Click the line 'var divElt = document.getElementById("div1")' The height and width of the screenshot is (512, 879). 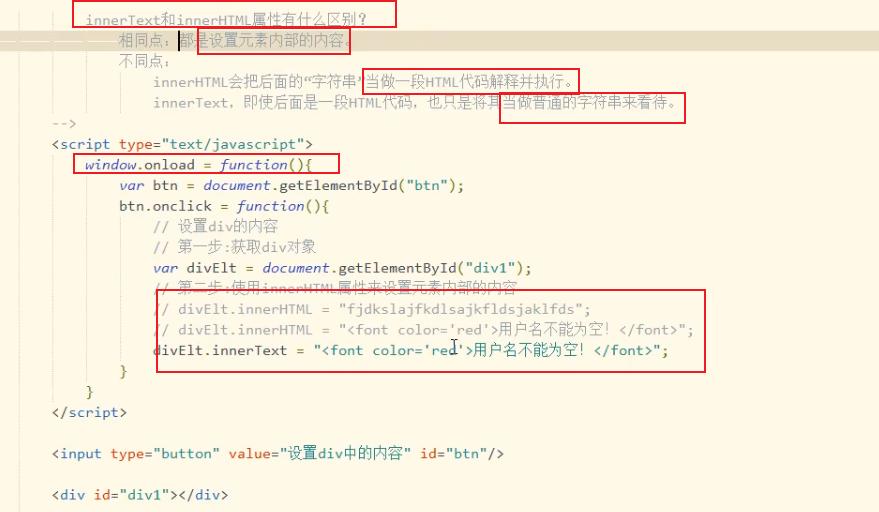pos(342,268)
